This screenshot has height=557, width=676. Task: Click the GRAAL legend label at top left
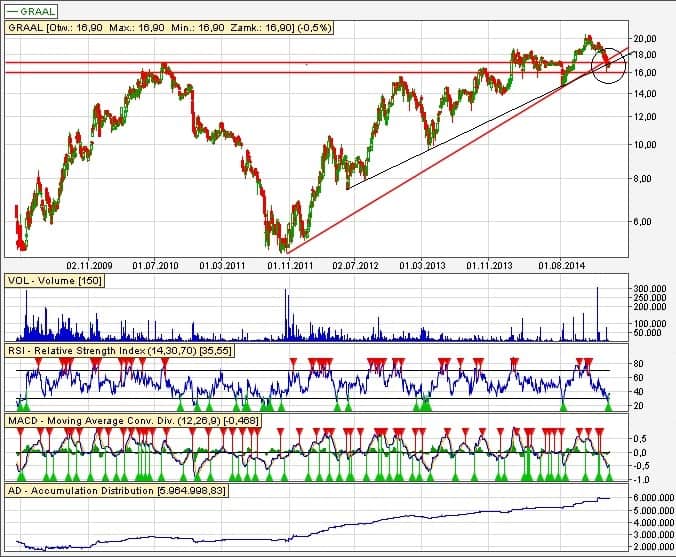tap(32, 9)
